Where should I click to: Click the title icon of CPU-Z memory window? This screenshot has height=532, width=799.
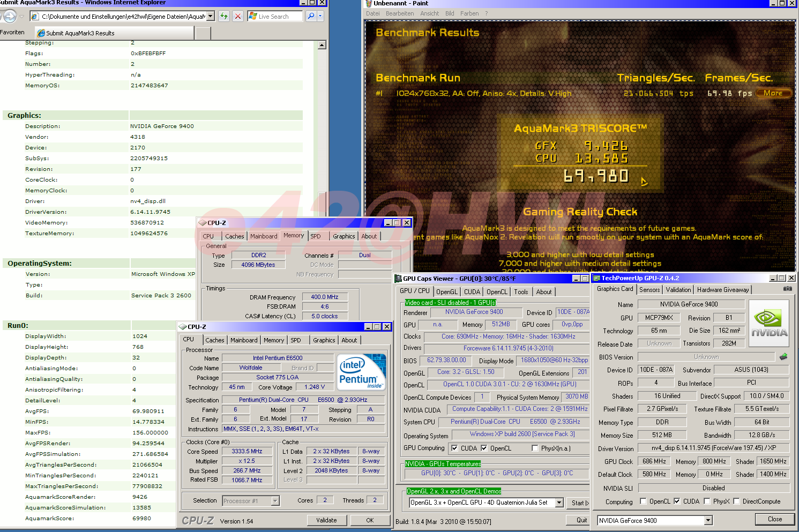point(203,222)
